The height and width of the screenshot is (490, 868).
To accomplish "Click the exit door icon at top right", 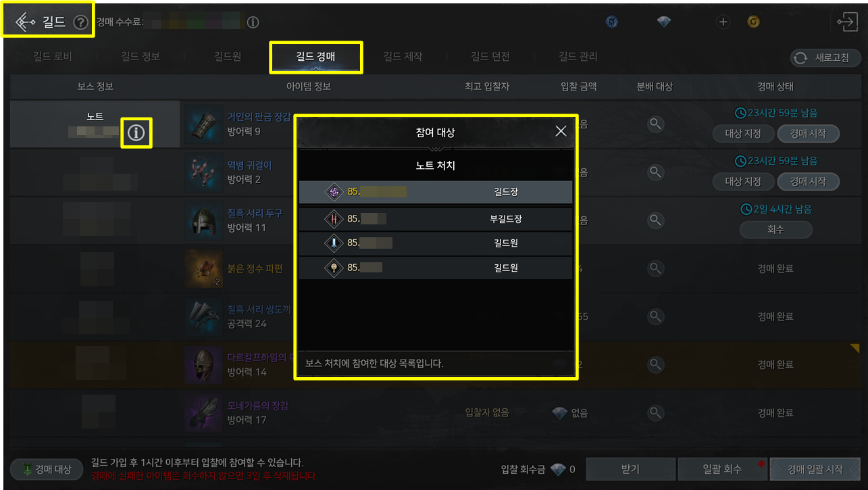I will [846, 22].
